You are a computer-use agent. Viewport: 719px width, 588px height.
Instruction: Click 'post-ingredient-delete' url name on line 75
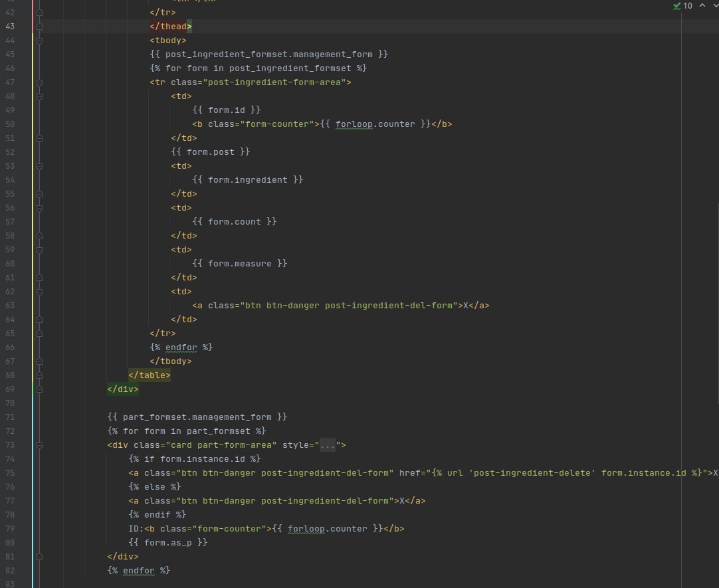coord(532,473)
